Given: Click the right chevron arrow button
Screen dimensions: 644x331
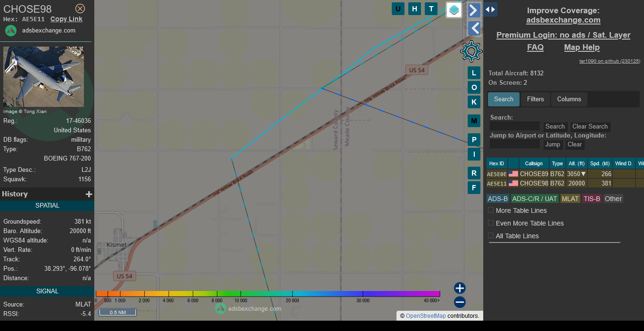Looking at the screenshot, I should pyautogui.click(x=474, y=10).
